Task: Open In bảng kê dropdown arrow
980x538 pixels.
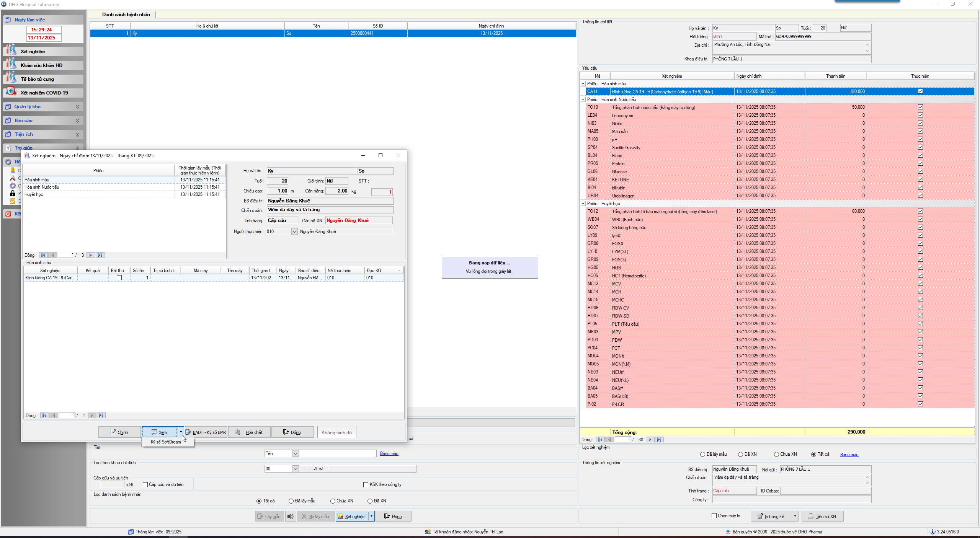Action: [x=795, y=516]
